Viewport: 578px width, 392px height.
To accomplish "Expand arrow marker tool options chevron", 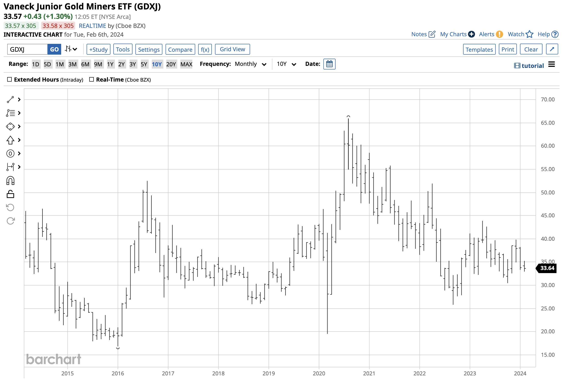I will [x=19, y=140].
